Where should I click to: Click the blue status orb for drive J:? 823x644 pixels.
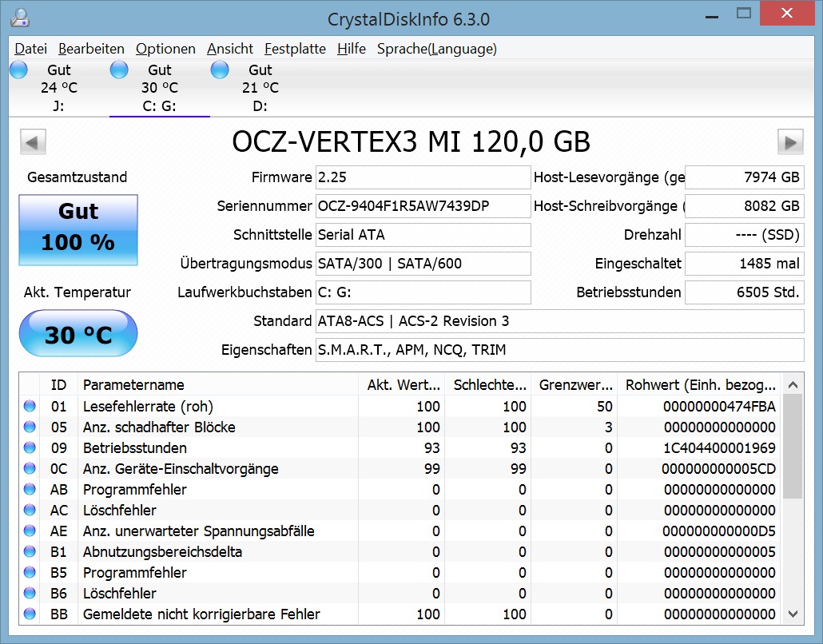click(18, 70)
